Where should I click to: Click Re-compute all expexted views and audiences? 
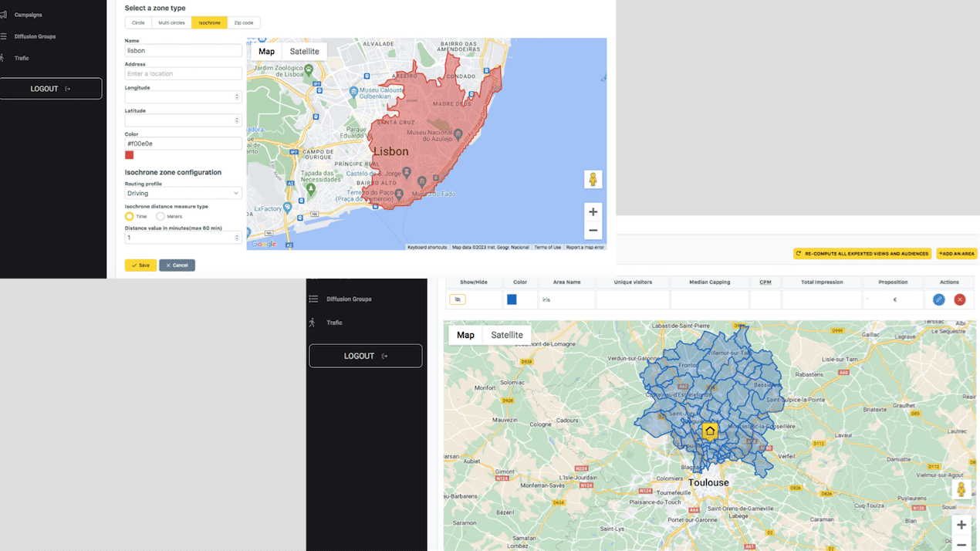(863, 253)
